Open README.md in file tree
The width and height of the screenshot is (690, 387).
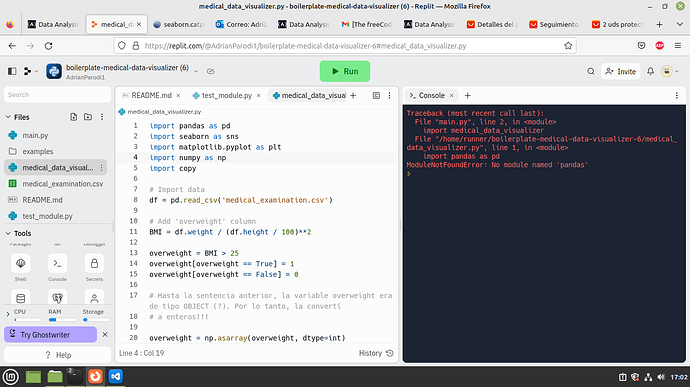click(42, 200)
